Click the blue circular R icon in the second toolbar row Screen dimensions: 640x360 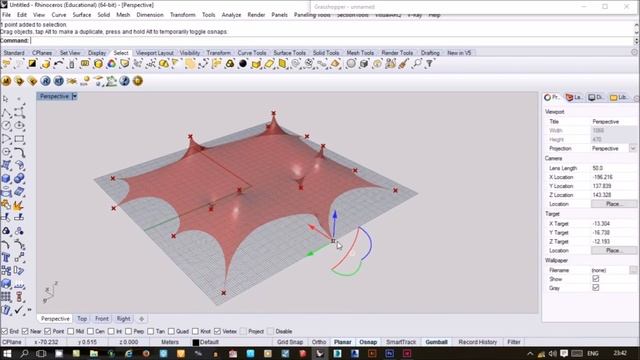coord(45,81)
